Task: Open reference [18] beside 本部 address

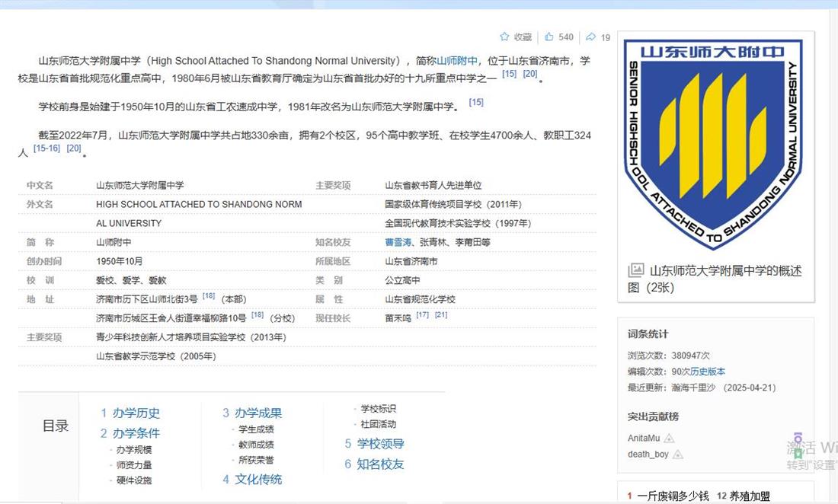Action: pos(209,296)
